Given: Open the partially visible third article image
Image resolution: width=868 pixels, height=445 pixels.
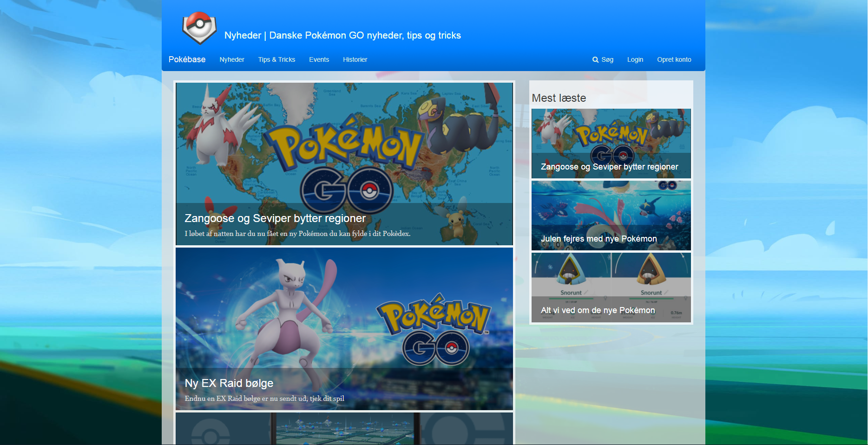Looking at the screenshot, I should coord(344,429).
